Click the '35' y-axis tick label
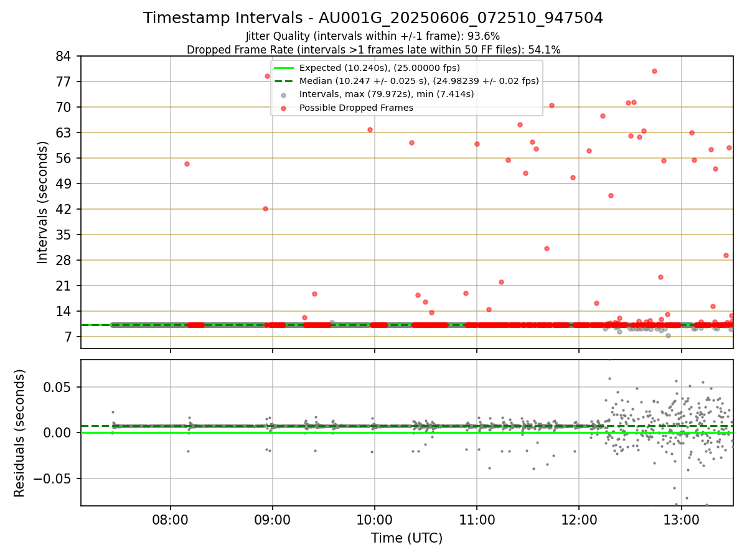Screen dimensions: 747x560 point(64,235)
